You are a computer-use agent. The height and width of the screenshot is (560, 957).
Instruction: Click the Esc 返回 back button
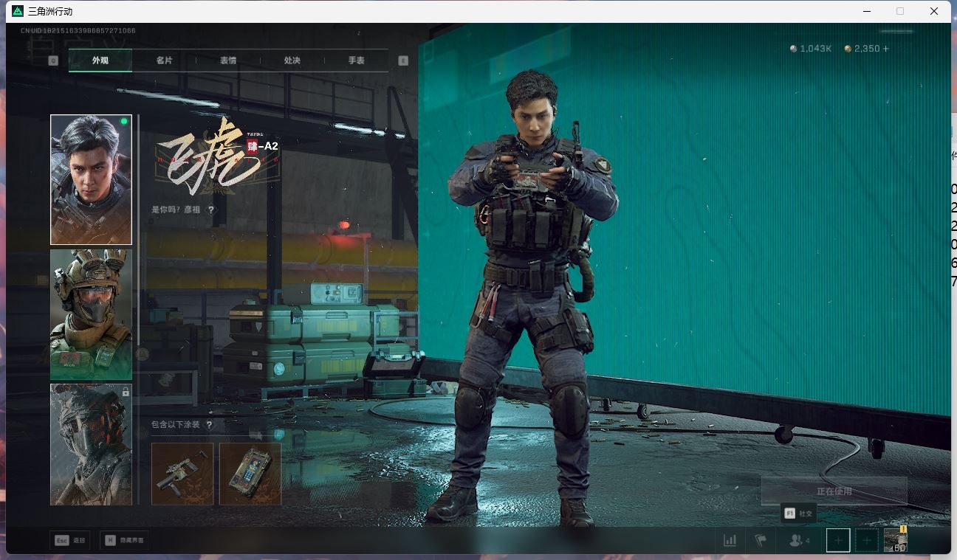[69, 540]
